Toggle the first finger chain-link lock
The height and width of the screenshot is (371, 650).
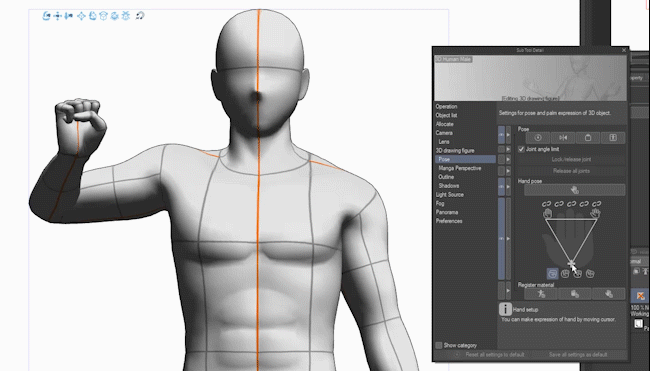click(x=547, y=204)
